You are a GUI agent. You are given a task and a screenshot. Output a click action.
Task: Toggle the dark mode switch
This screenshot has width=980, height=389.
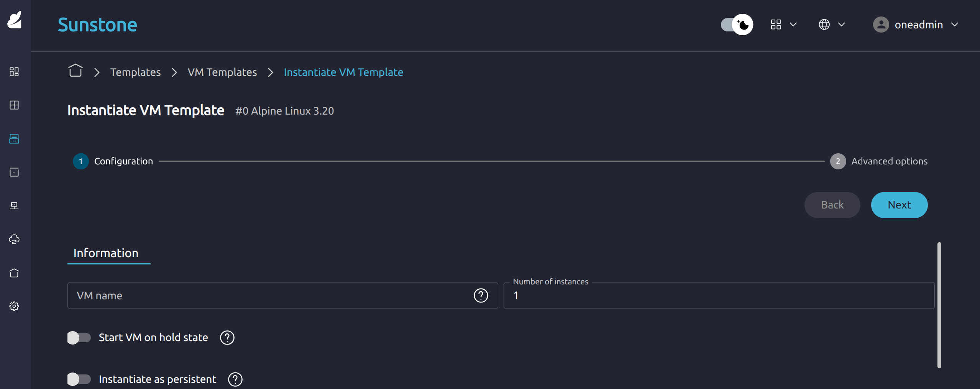[x=737, y=25]
